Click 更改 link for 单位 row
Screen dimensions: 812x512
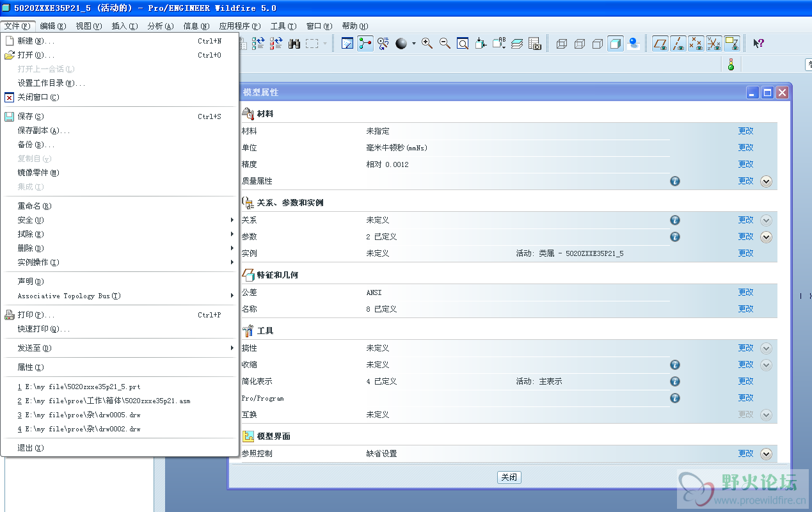pyautogui.click(x=745, y=147)
